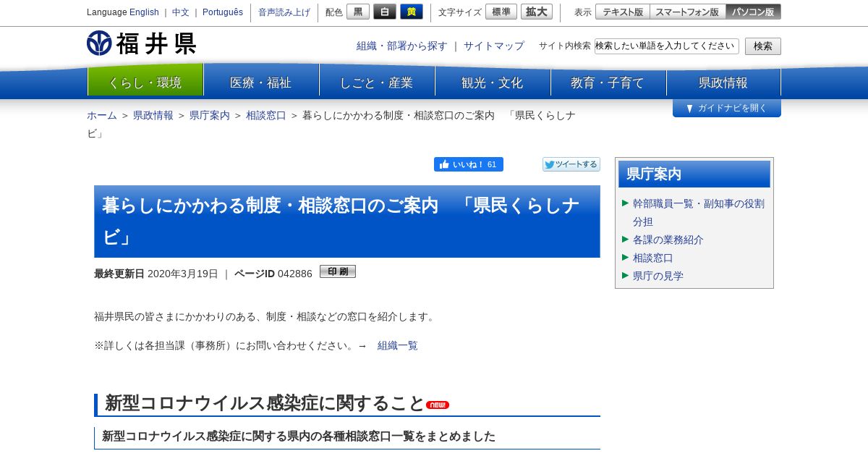Open the しごと・産業 tab
The height and width of the screenshot is (456, 868).
(377, 80)
